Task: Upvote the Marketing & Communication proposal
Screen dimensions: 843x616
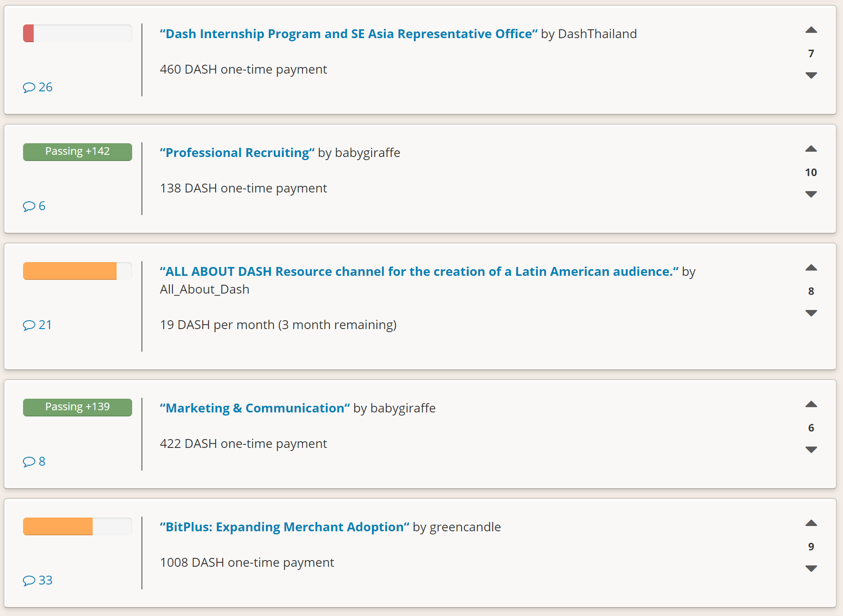Action: click(811, 404)
